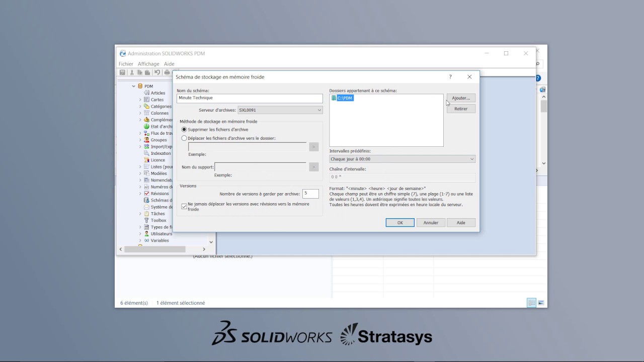Screen dimensions: 644x362
Task: Open the Affichage menu
Action: point(148,64)
